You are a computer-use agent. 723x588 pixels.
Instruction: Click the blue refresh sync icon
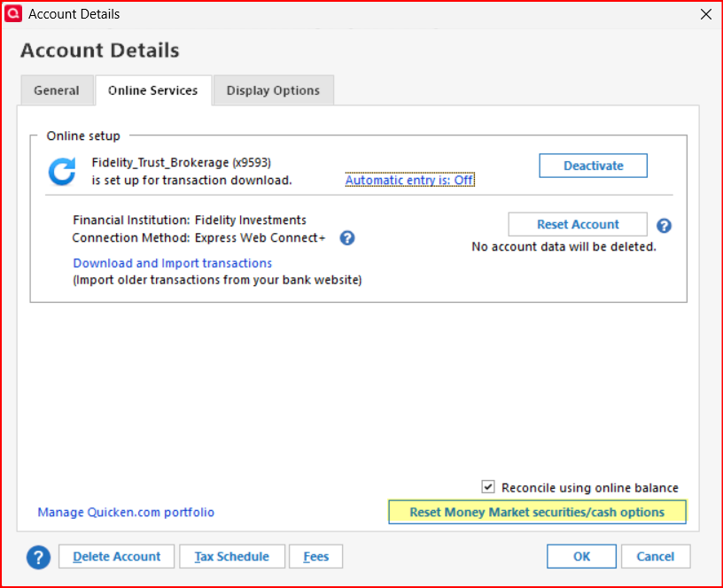click(x=62, y=172)
